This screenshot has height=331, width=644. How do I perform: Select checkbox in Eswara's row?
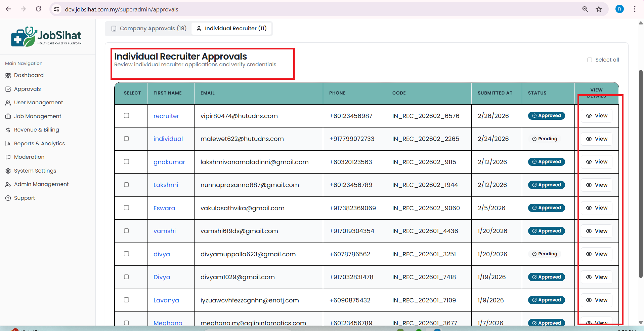126,208
